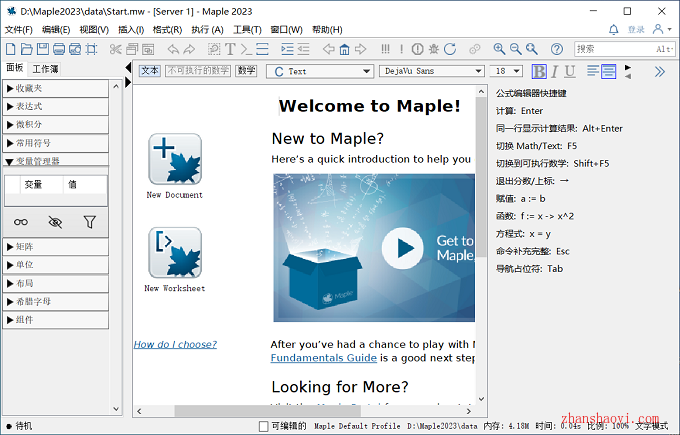
Task: Toggle bold formatting
Action: point(539,71)
